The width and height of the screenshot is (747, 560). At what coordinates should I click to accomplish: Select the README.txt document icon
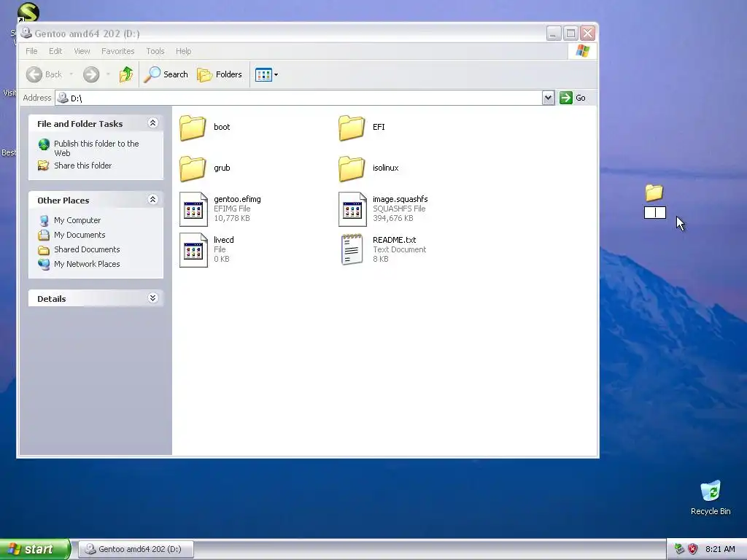tap(352, 249)
